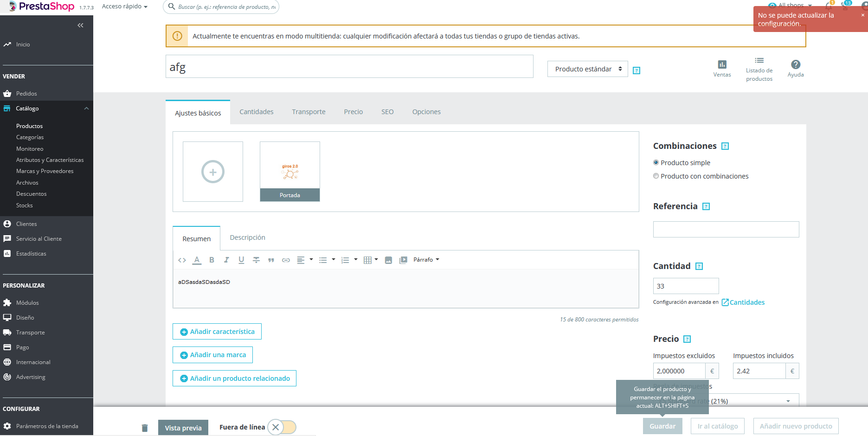The height and width of the screenshot is (436, 868).
Task: Open the tax rate (21%) dropdown
Action: pos(726,401)
